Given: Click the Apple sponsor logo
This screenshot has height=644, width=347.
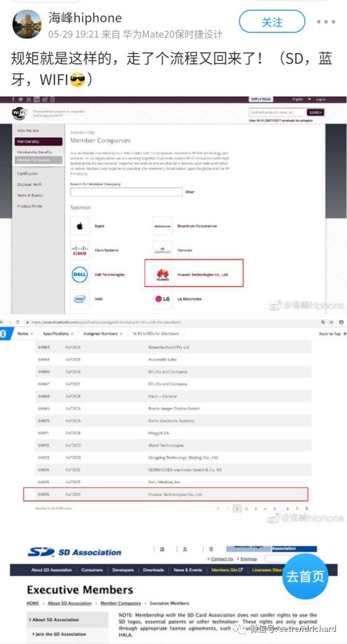Looking at the screenshot, I should pyautogui.click(x=80, y=226).
